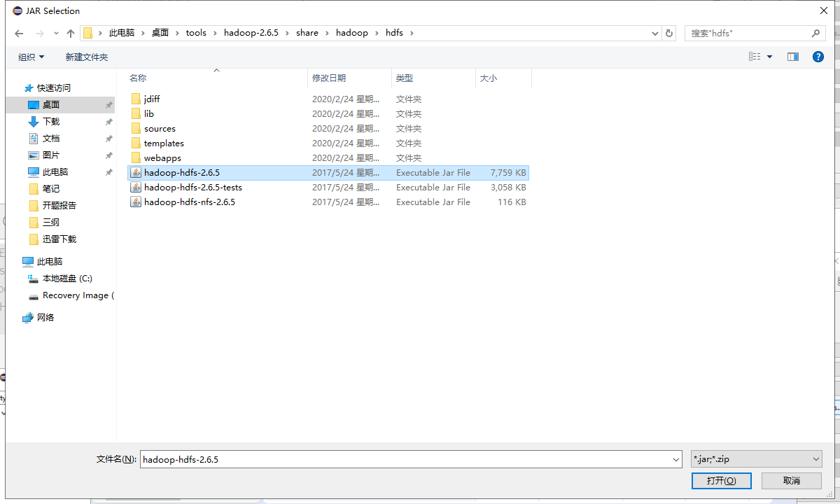This screenshot has height=504, width=840.
Task: Open Recovery Image drive in sidebar
Action: (78, 295)
